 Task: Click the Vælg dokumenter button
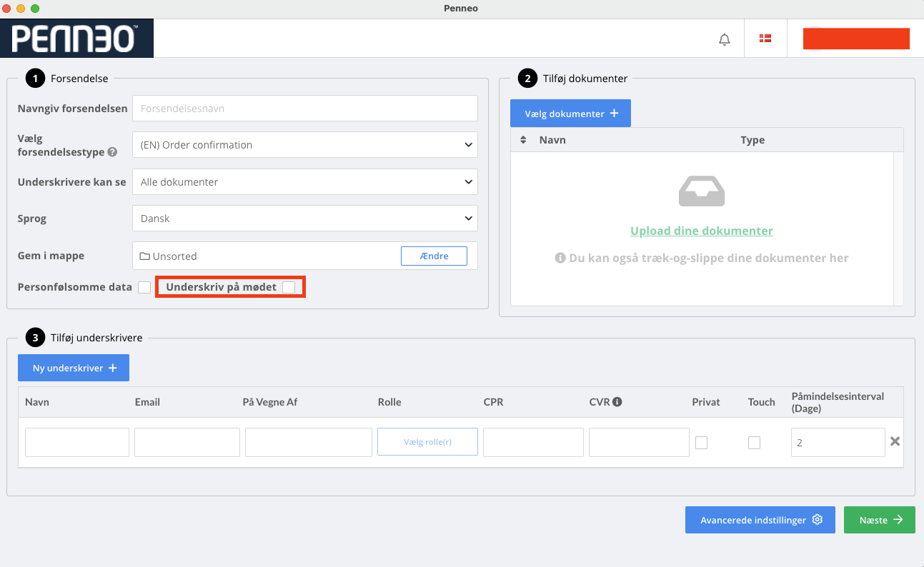click(x=570, y=114)
